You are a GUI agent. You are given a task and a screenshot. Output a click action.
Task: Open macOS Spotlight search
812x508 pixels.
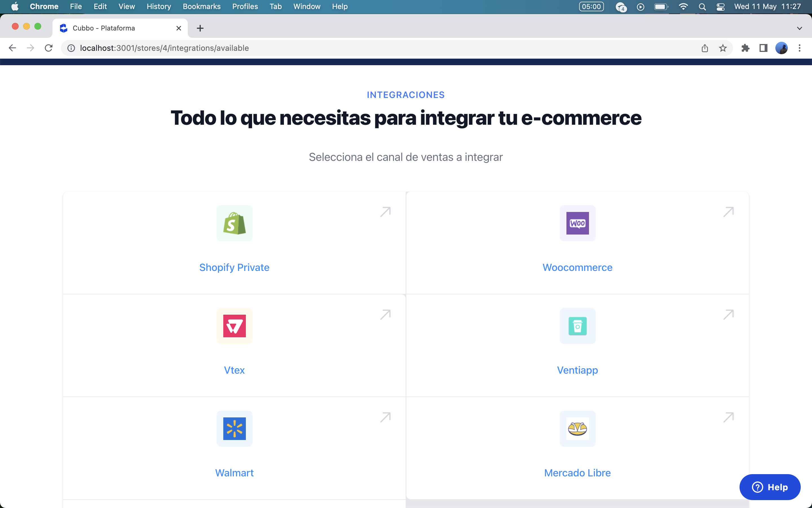[x=702, y=7]
